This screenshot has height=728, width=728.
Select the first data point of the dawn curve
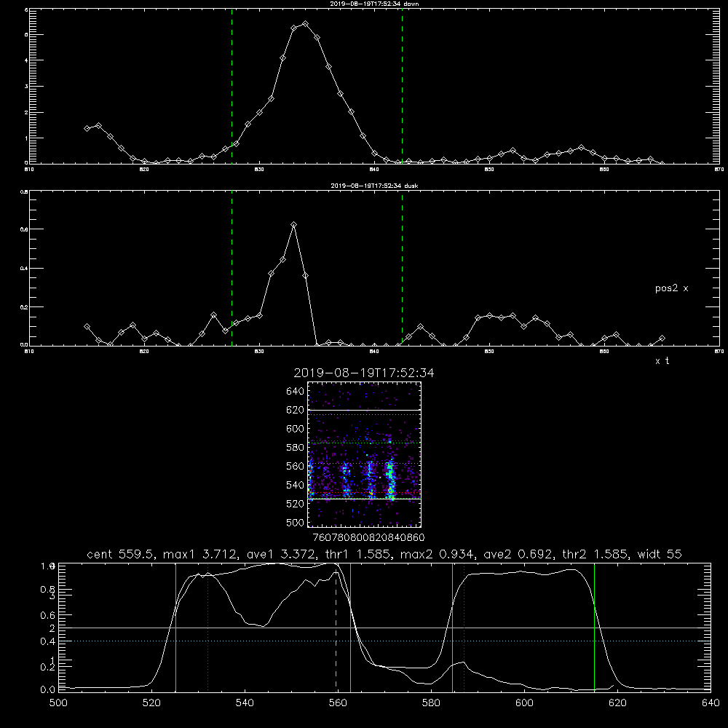(87, 129)
